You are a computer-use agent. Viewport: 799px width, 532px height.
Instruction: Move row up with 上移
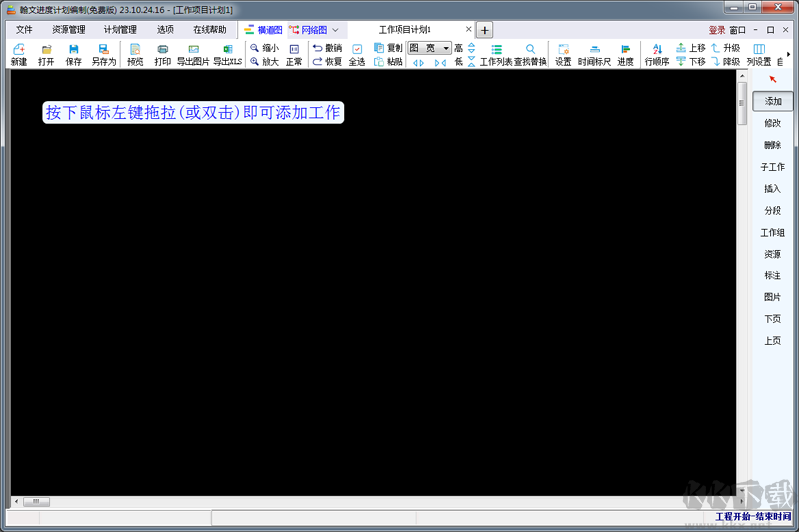pyautogui.click(x=691, y=48)
